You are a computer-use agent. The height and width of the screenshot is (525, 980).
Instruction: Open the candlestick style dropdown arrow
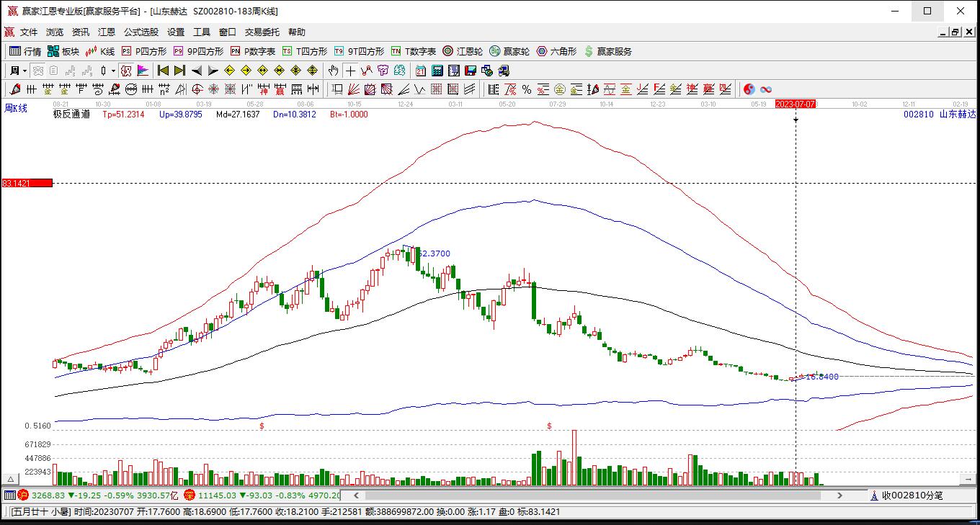coord(113,71)
